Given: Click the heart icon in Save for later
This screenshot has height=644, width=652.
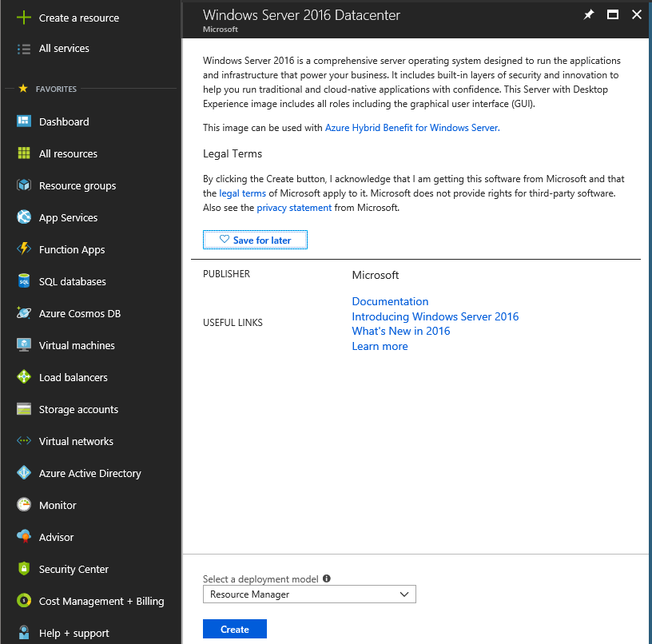Looking at the screenshot, I should coord(224,239).
